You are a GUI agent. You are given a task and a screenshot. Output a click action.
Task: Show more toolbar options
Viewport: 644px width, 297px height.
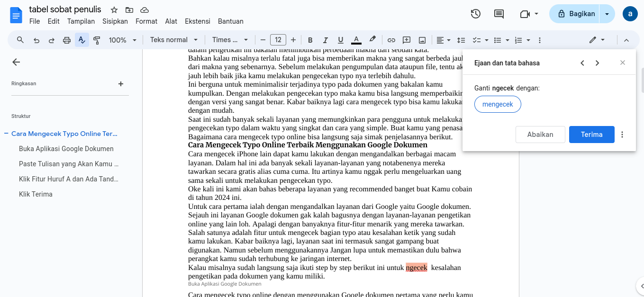tap(540, 40)
